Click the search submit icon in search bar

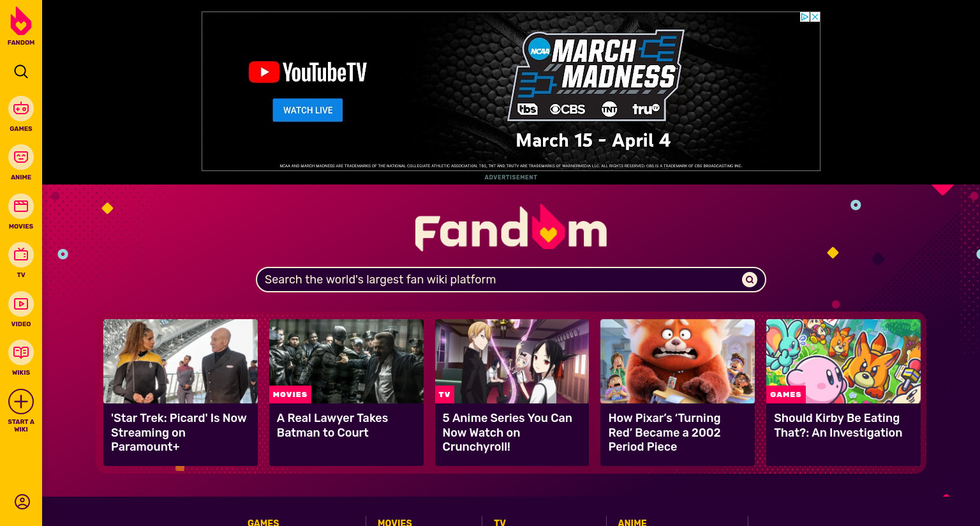[x=750, y=280]
